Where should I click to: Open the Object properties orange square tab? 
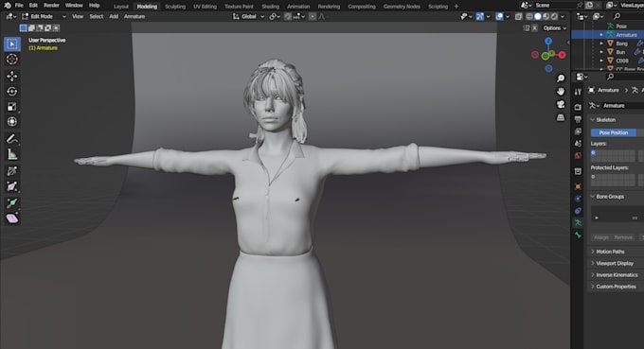point(578,186)
